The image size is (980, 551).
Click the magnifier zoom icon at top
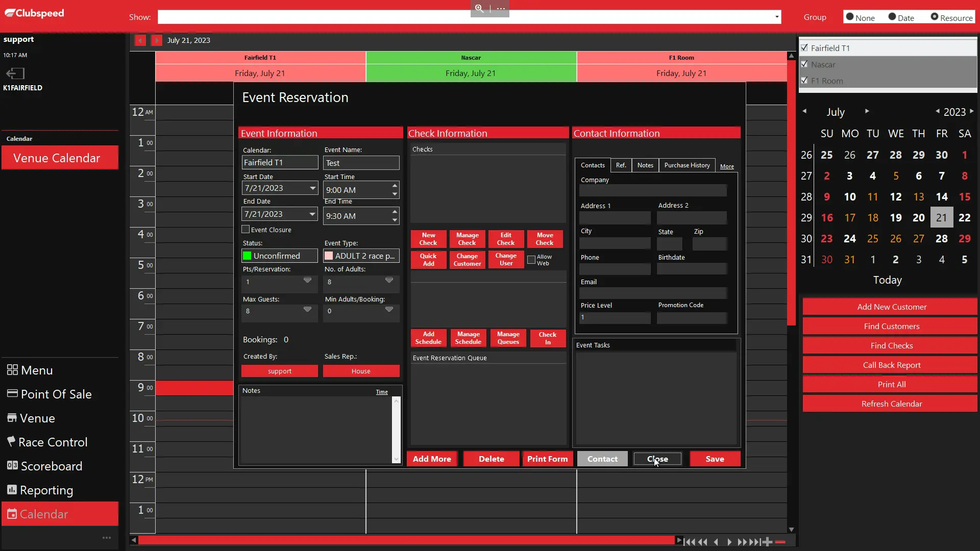pos(479,9)
